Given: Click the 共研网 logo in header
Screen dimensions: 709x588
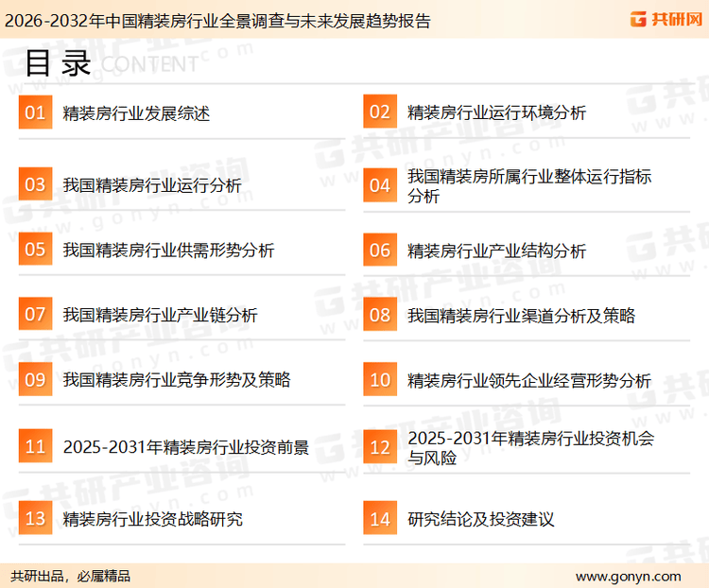Looking at the screenshot, I should 666,20.
